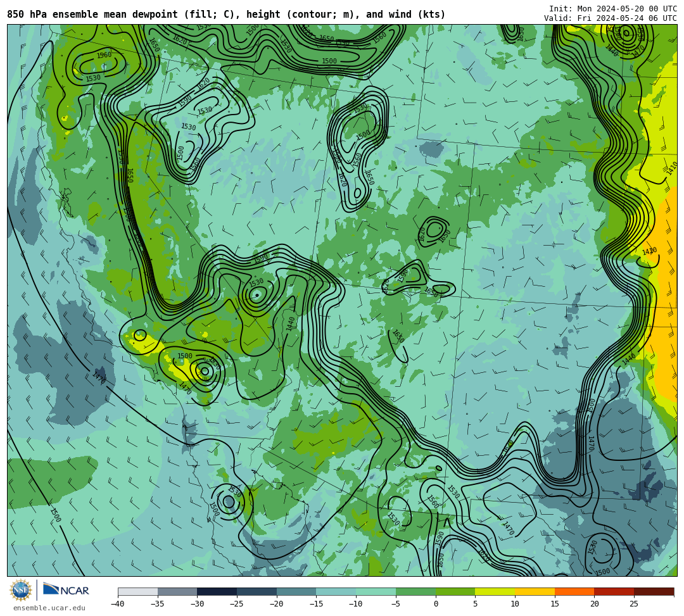The image size is (684, 616).
Task: Click the 'Init: Mon 2024-05-20 00 UTC' text
Action: point(613,9)
